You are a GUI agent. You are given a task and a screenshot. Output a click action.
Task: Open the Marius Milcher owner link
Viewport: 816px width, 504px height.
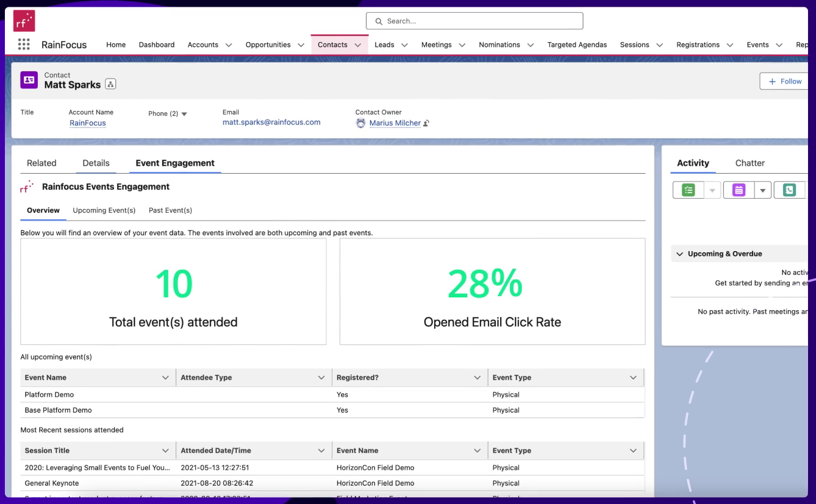(x=395, y=122)
